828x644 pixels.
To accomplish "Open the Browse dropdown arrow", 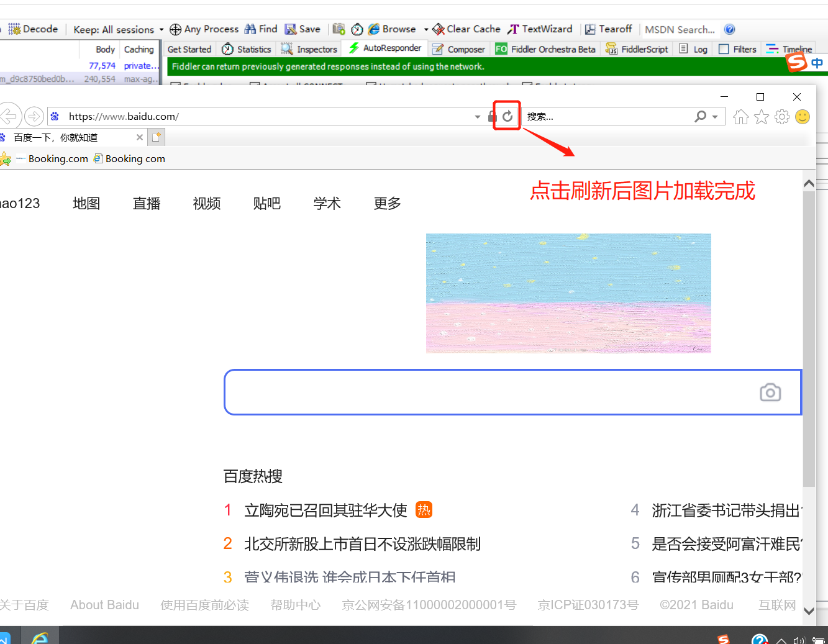I will [x=426, y=29].
